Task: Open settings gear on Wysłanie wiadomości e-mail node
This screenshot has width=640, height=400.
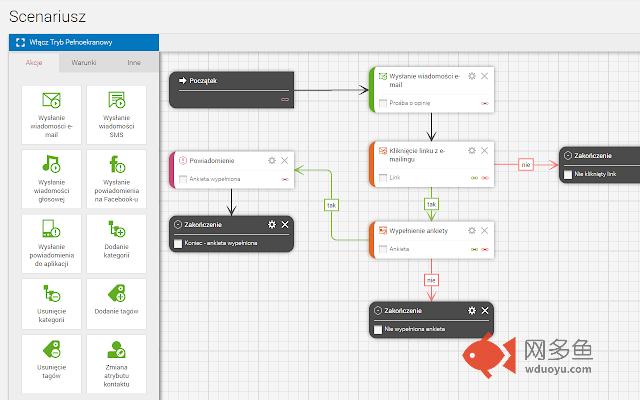Action: tap(472, 76)
